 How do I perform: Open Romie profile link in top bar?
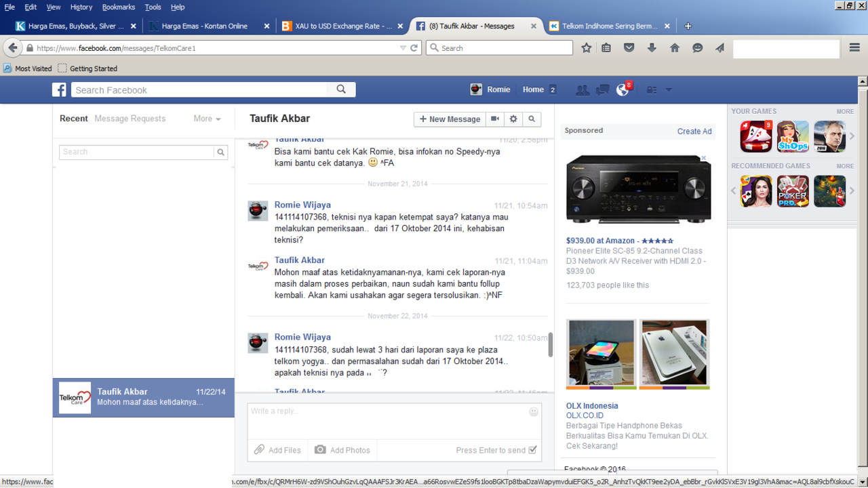point(490,89)
